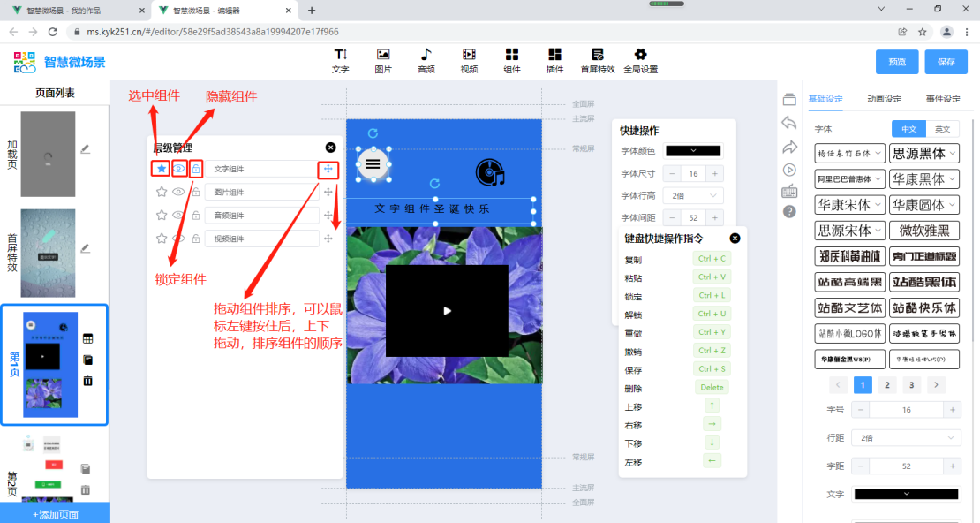Star the 音频组件 layer to select it
Viewport: 980px width, 523px height.
162,215
